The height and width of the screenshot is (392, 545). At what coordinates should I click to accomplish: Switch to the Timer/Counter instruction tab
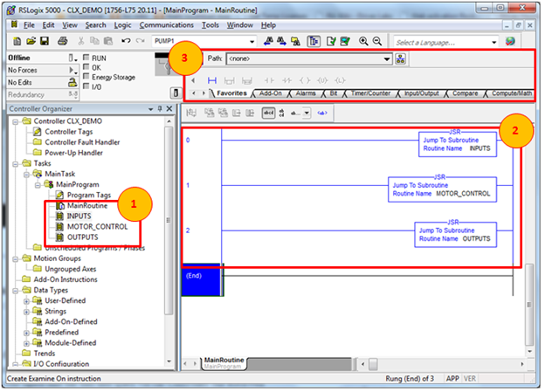(367, 93)
